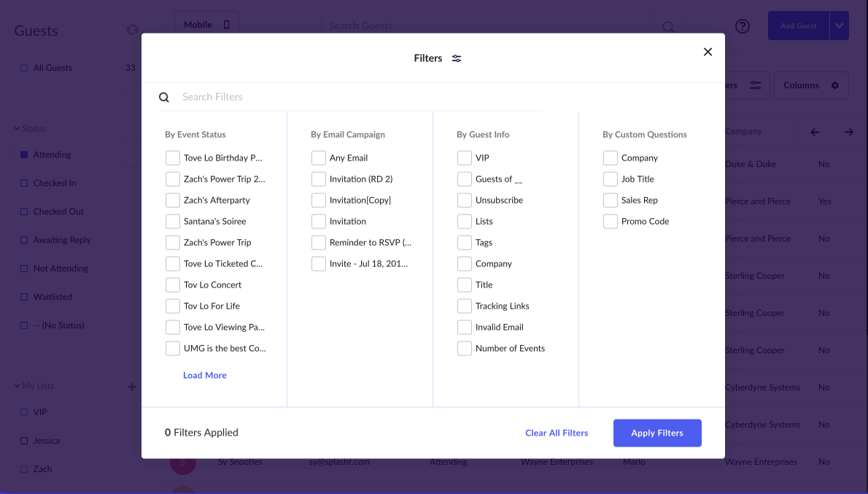Select the plain Invitation email checkbox
The image size is (868, 494).
coord(318,222)
